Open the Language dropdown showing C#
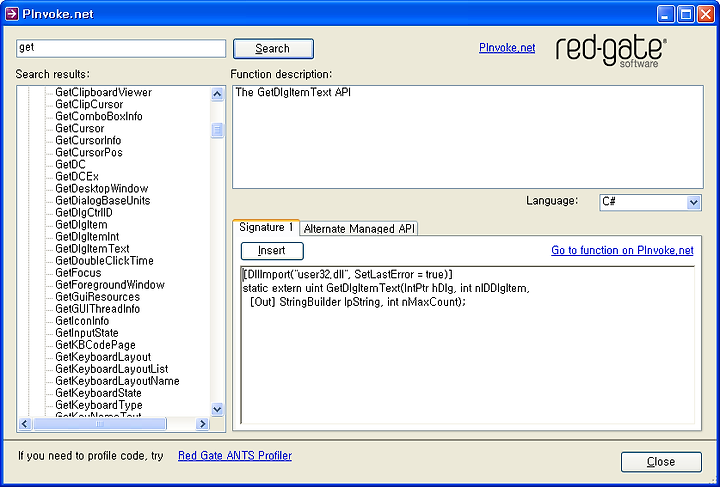This screenshot has height=487, width=720. tap(650, 202)
